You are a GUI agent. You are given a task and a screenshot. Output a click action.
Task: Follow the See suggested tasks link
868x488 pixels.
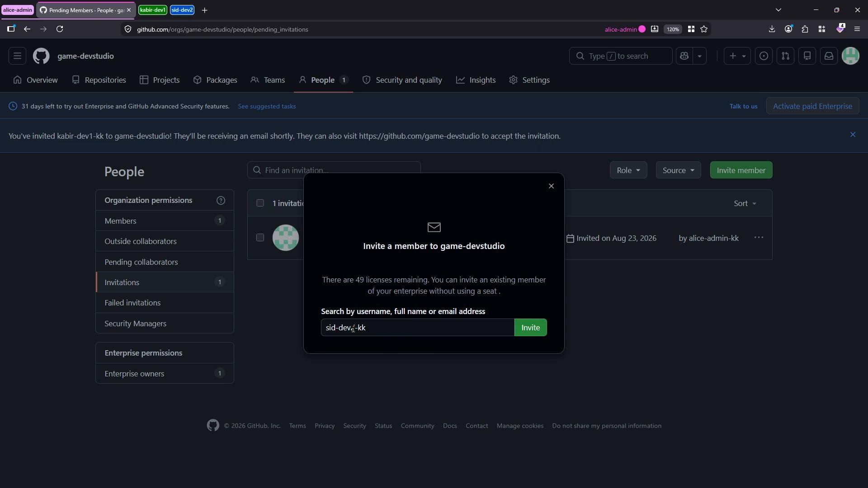pos(267,106)
